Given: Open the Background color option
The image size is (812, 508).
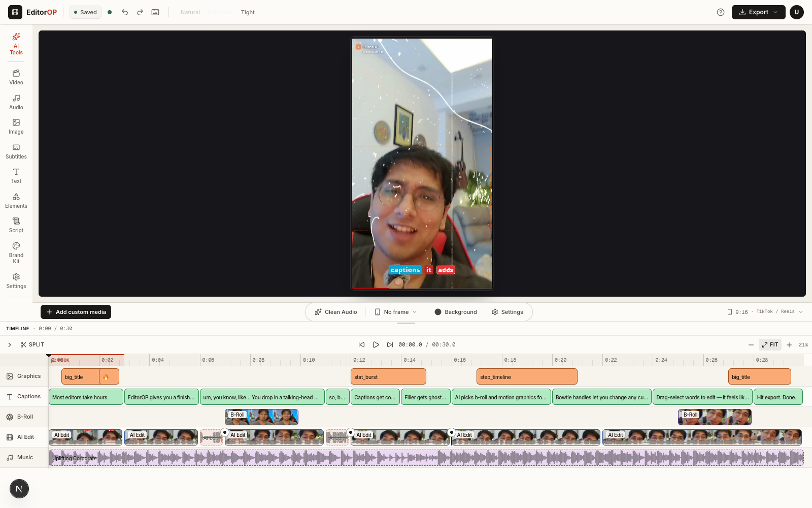Looking at the screenshot, I should click(x=456, y=312).
